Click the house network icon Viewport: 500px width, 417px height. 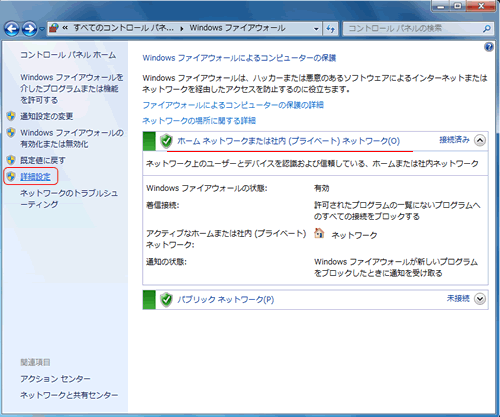[x=319, y=233]
